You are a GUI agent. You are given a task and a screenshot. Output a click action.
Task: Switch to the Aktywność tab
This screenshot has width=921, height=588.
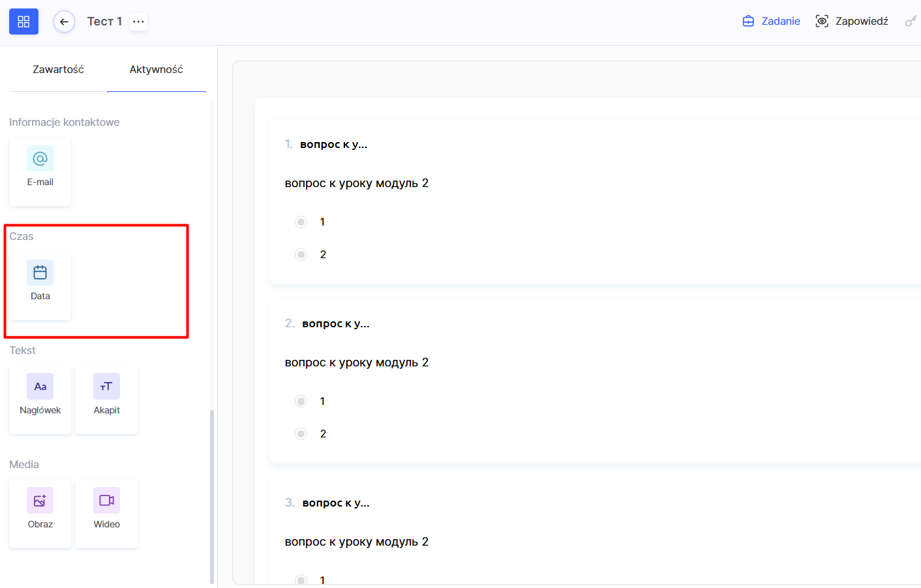click(x=156, y=69)
